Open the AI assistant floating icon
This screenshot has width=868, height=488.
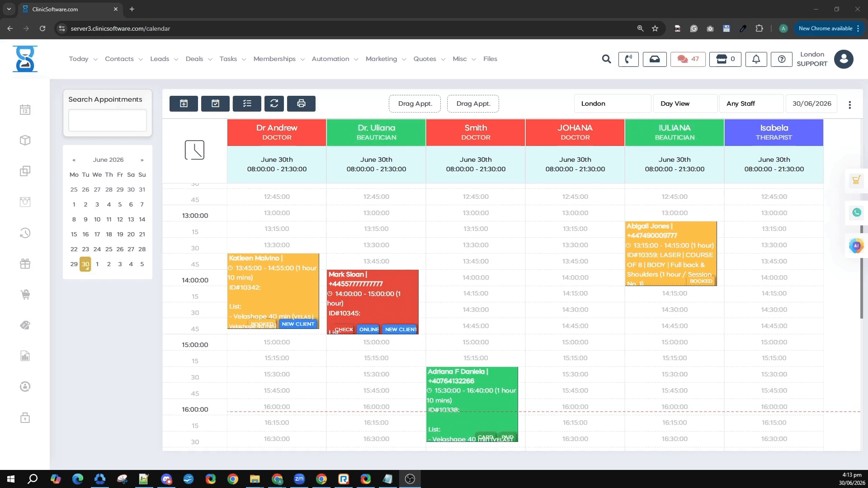856,246
